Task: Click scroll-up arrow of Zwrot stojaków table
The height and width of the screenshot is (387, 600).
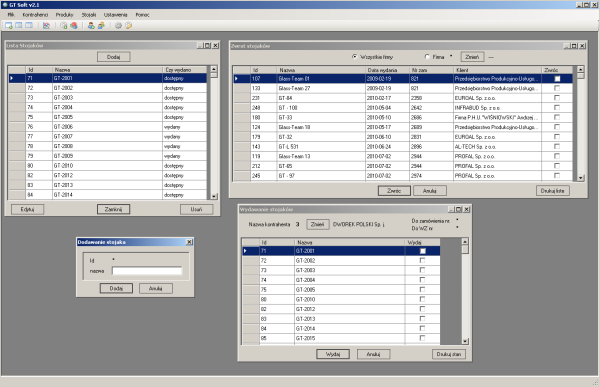Action: [x=581, y=69]
